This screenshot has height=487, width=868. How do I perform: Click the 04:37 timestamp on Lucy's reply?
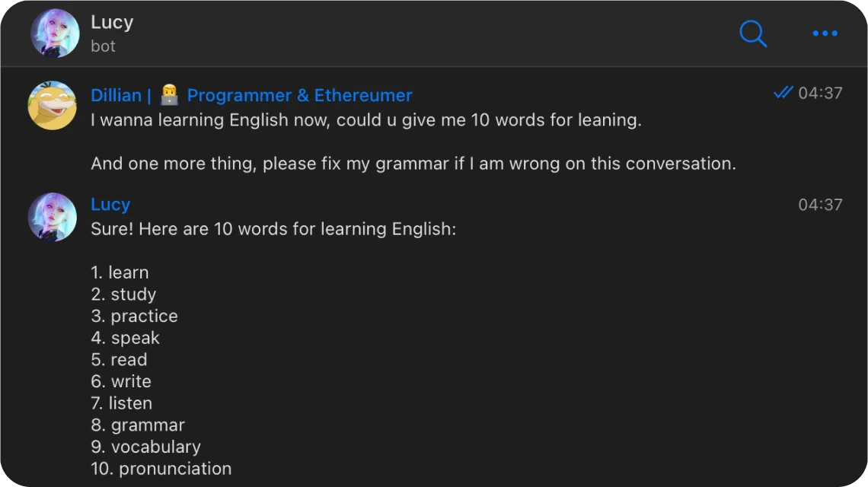(820, 205)
